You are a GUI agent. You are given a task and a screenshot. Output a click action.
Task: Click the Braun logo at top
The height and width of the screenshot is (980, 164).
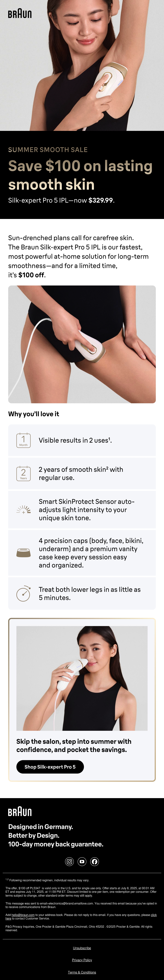(x=20, y=14)
